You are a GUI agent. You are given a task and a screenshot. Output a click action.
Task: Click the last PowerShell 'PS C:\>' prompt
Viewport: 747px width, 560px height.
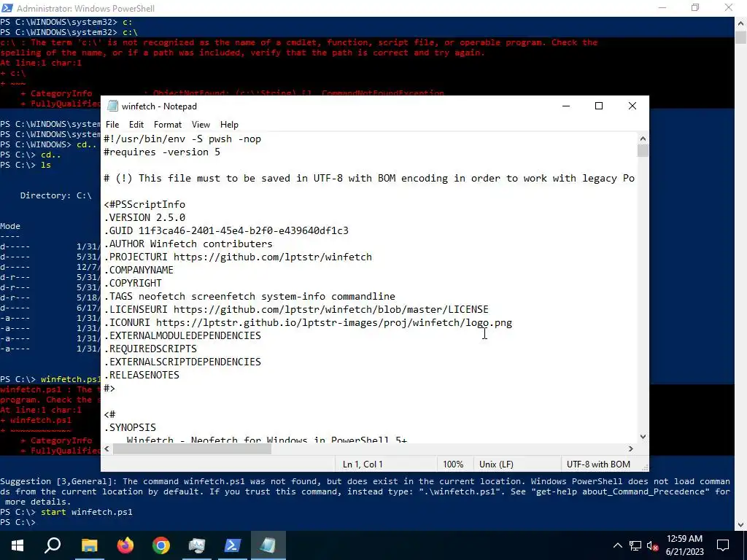pyautogui.click(x=18, y=522)
